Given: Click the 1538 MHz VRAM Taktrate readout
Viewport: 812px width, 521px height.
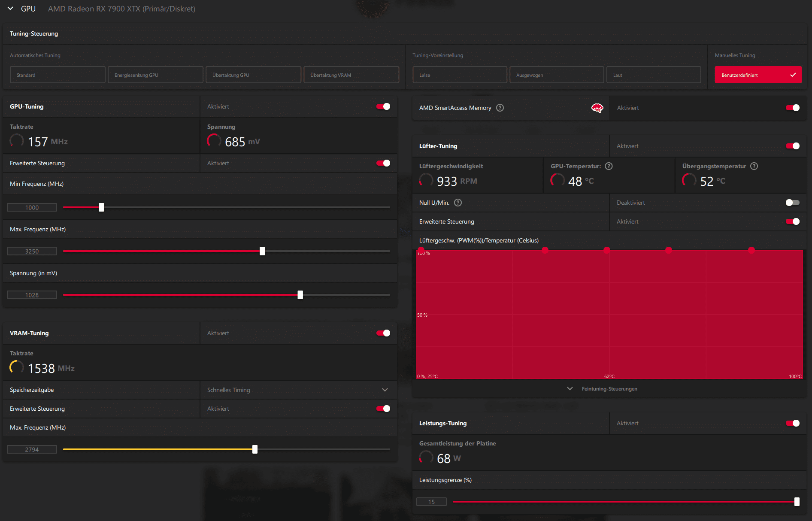Looking at the screenshot, I should [x=51, y=368].
